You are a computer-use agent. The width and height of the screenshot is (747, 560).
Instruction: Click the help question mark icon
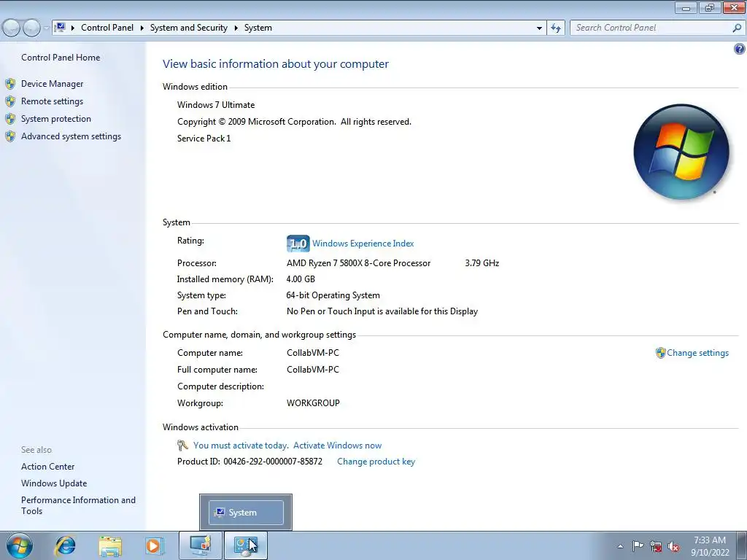click(x=740, y=49)
